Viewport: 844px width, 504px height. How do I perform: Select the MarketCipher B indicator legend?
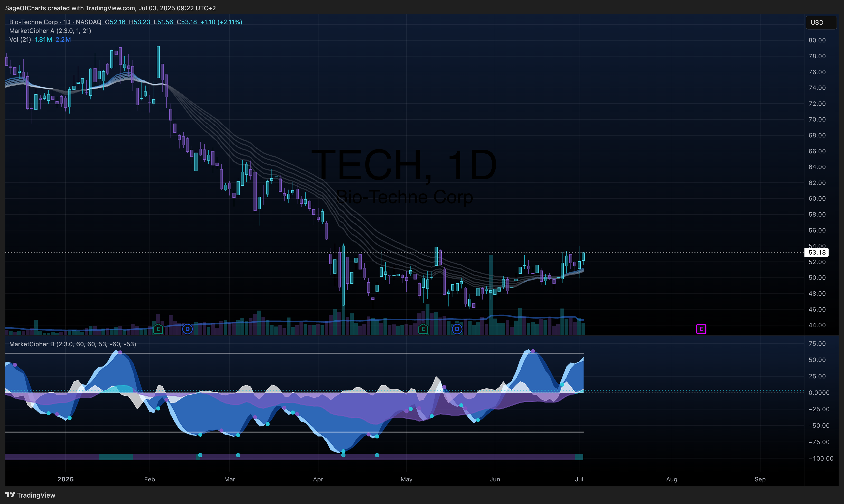click(x=73, y=344)
